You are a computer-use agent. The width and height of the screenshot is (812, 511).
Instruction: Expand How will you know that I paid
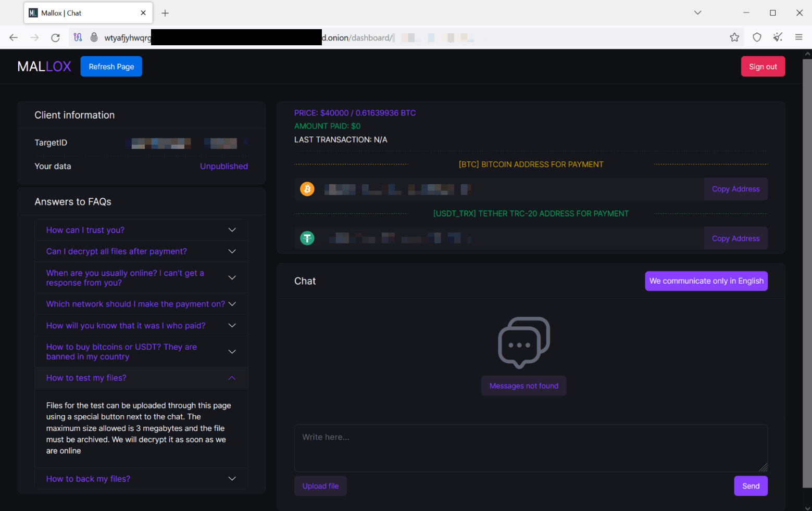pos(141,326)
